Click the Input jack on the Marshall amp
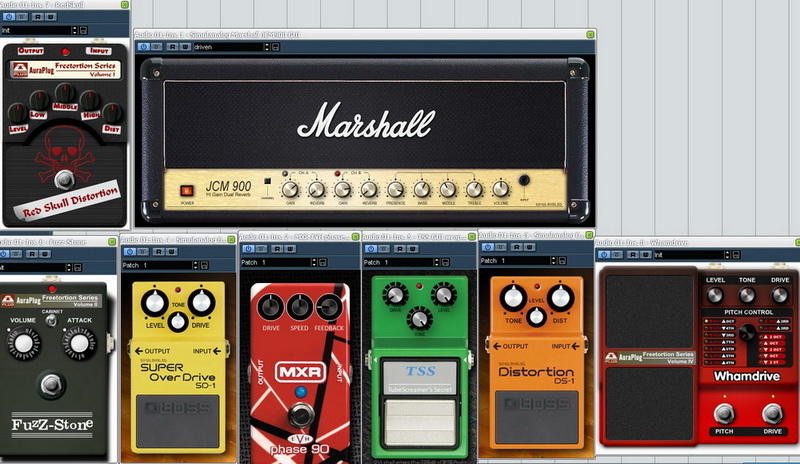This screenshot has height=464, width=800. click(524, 180)
